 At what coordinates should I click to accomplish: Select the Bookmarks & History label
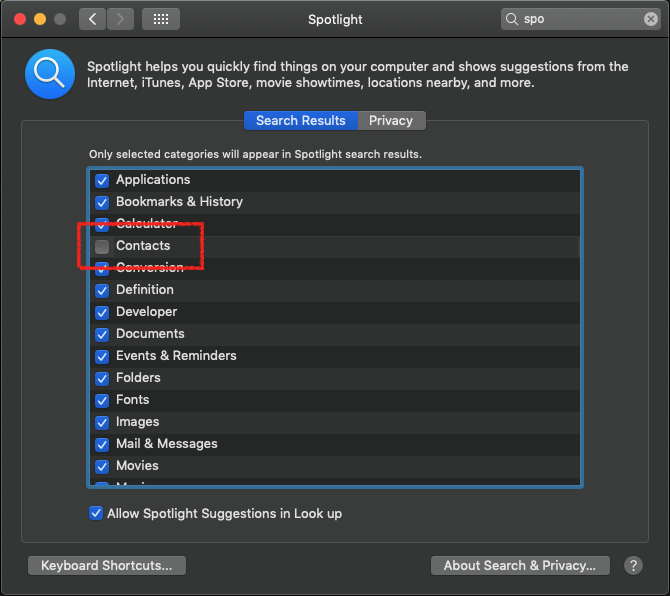point(179,202)
